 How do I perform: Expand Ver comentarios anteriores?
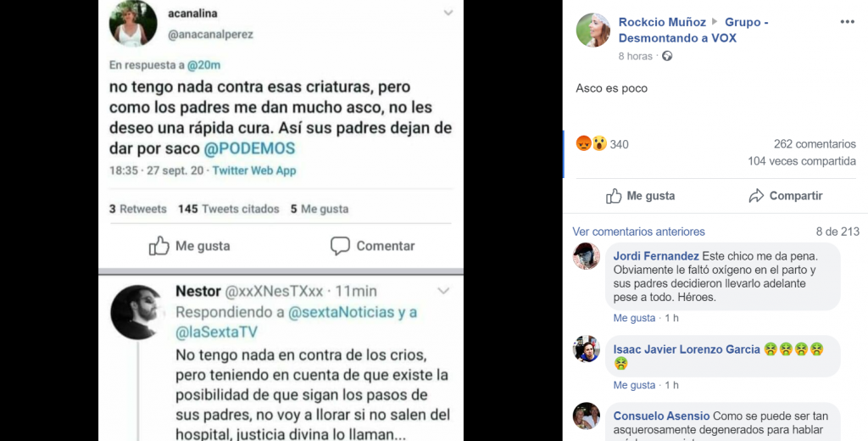click(638, 232)
